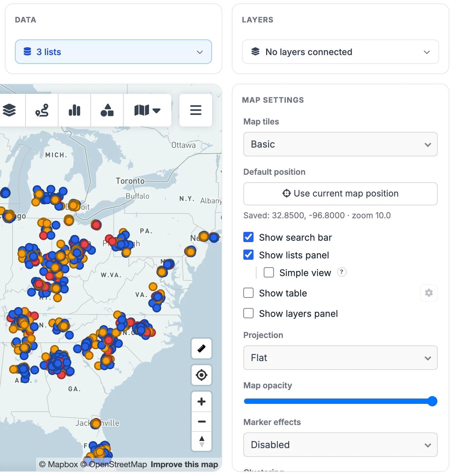452x476 pixels.
Task: Open the Mapbox attribution link
Action: pyautogui.click(x=58, y=464)
